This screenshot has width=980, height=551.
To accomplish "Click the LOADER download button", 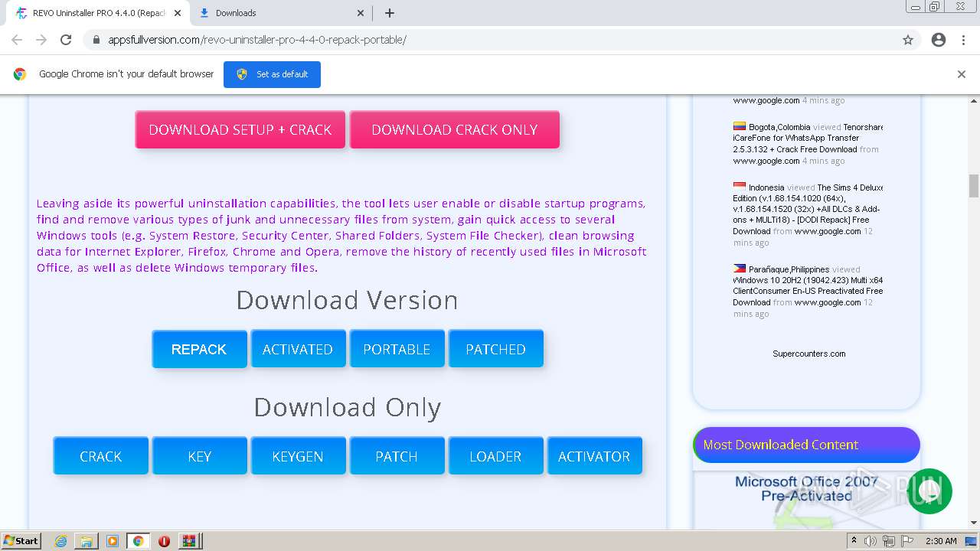I will pyautogui.click(x=495, y=456).
